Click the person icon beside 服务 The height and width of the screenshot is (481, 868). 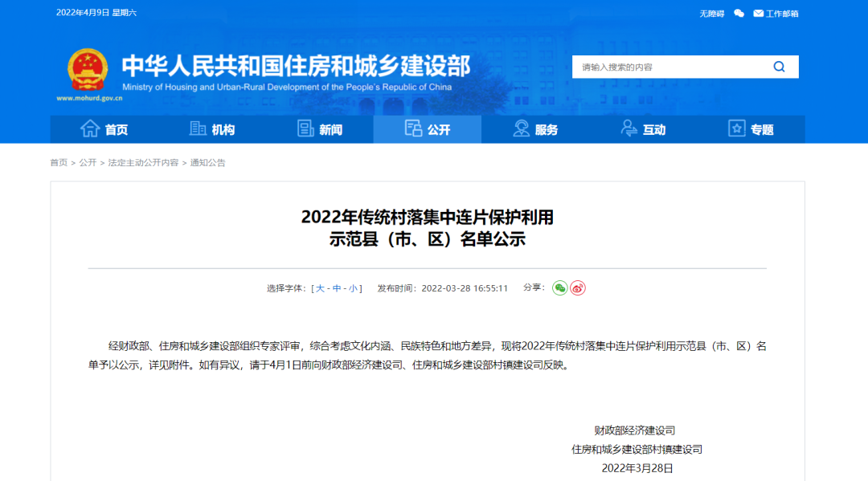click(x=521, y=128)
